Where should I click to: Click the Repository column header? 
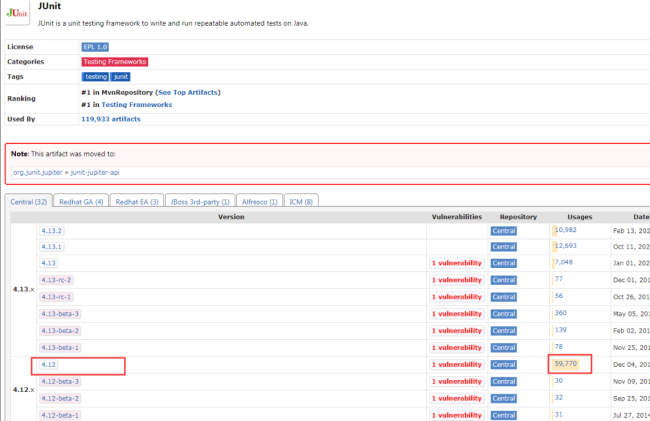coord(518,217)
